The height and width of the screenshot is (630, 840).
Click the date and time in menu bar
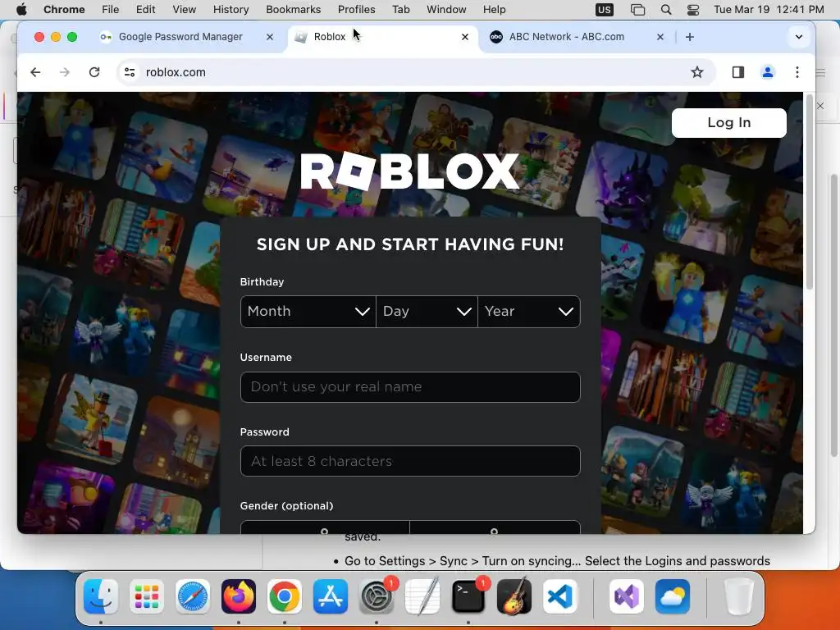click(769, 9)
